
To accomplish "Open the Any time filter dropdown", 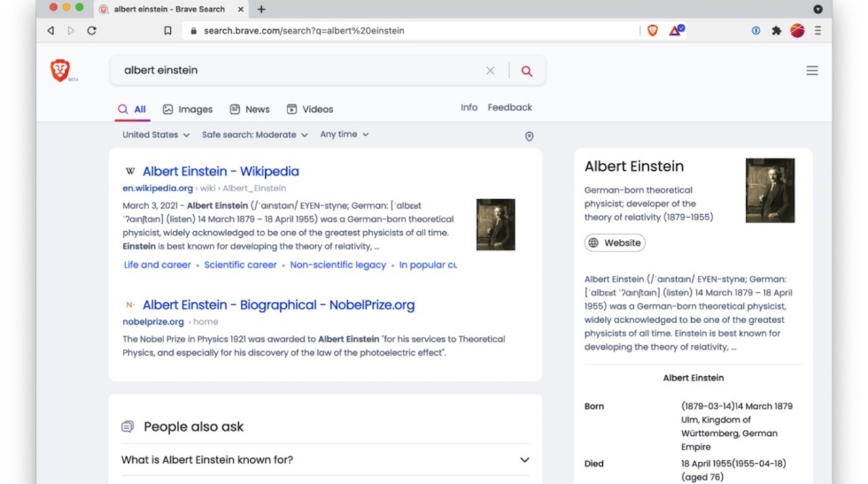I will (x=344, y=134).
